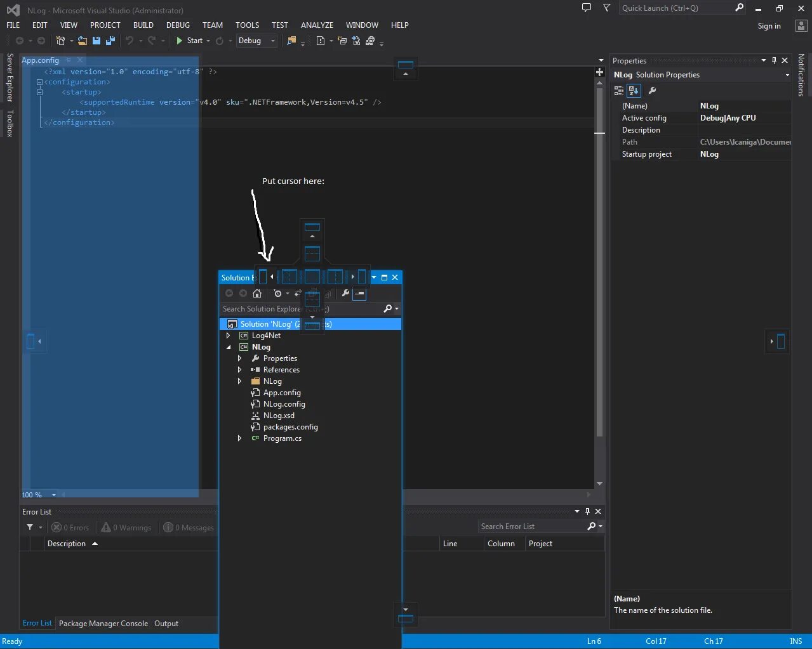Start debugging with the green Start button
The height and width of the screenshot is (649, 812).
[189, 41]
